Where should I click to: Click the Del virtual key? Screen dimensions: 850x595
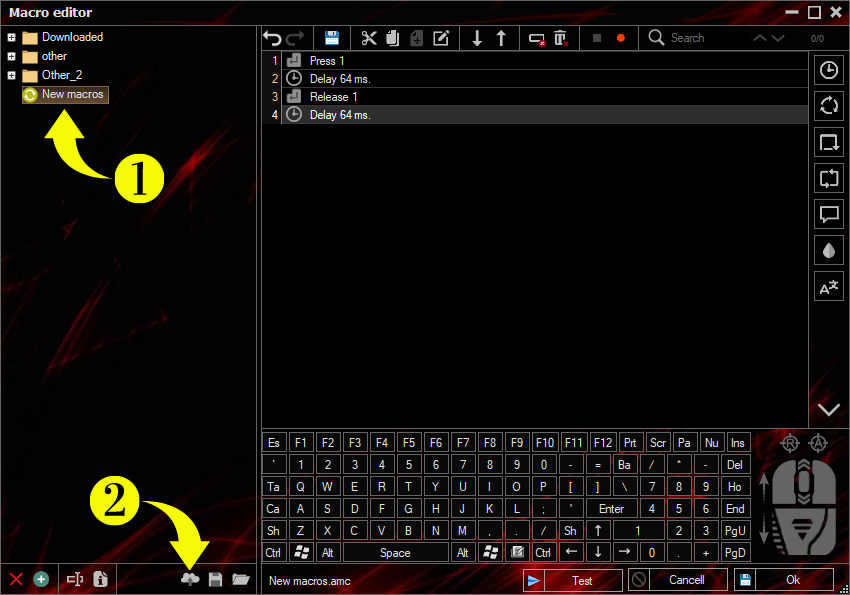[735, 465]
